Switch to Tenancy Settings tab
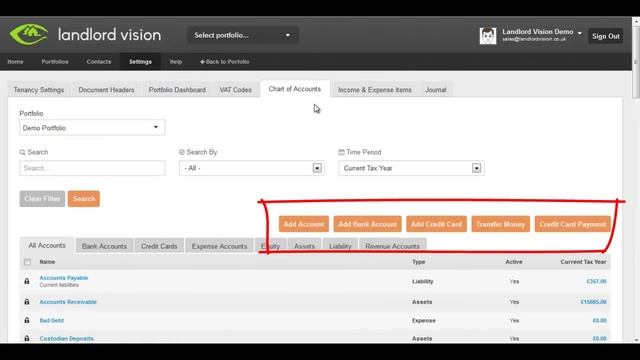 [x=39, y=90]
